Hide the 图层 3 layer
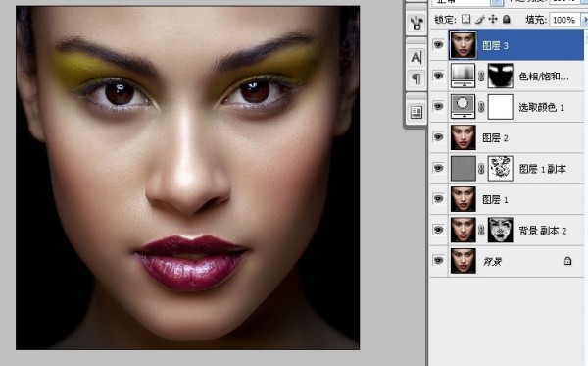The image size is (588, 366). (x=438, y=45)
